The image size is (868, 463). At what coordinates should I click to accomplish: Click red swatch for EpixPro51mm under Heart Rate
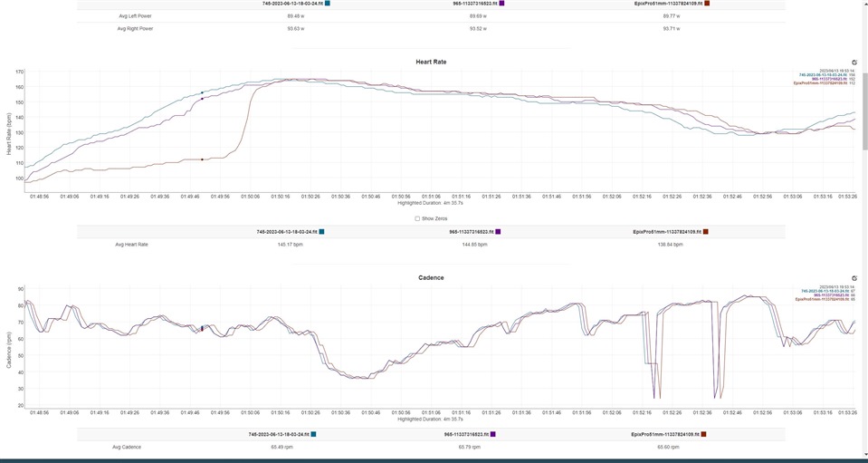point(705,232)
